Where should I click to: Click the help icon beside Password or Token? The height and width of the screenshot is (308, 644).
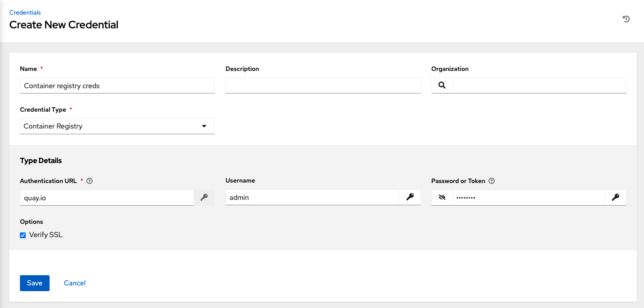(492, 181)
